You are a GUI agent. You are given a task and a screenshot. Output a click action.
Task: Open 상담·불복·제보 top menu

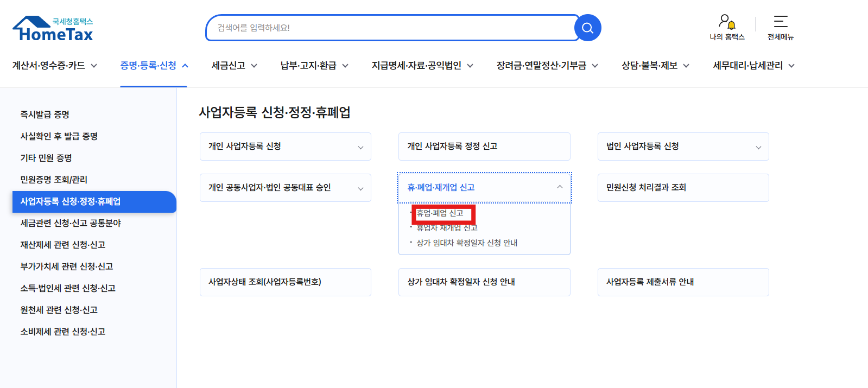[655, 66]
